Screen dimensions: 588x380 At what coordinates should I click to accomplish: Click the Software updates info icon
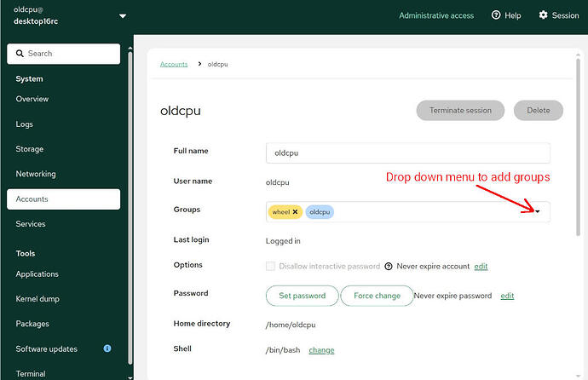(107, 348)
